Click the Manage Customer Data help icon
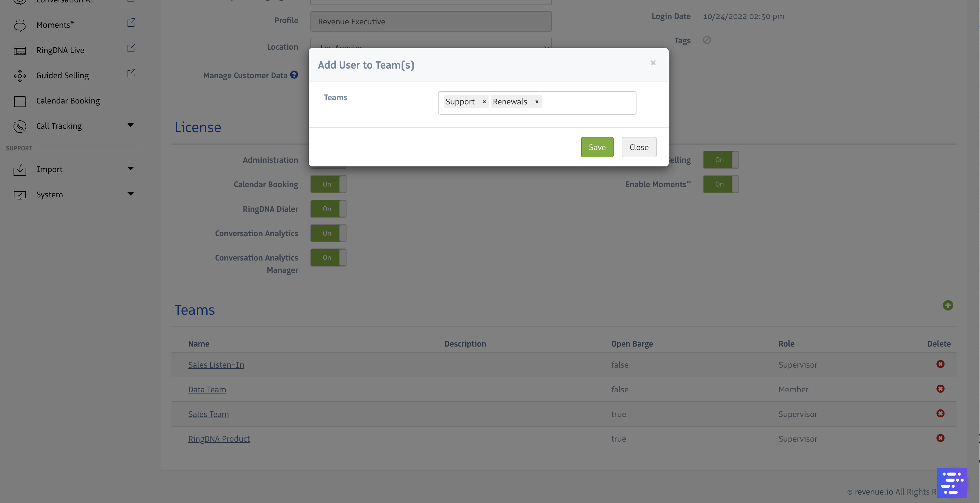Image resolution: width=980 pixels, height=503 pixels. 294,75
